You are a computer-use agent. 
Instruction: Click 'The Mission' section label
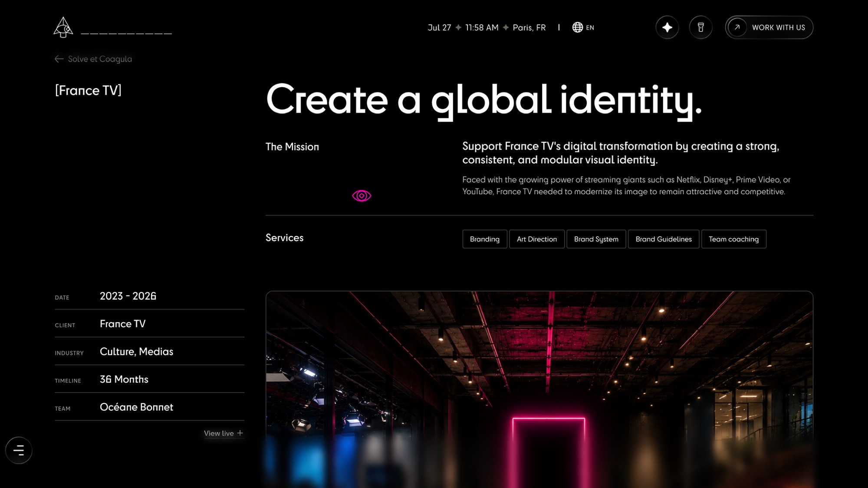coord(292,147)
